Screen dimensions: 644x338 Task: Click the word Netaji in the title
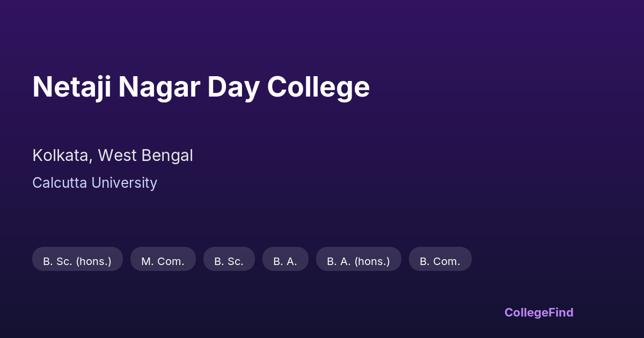[71, 87]
